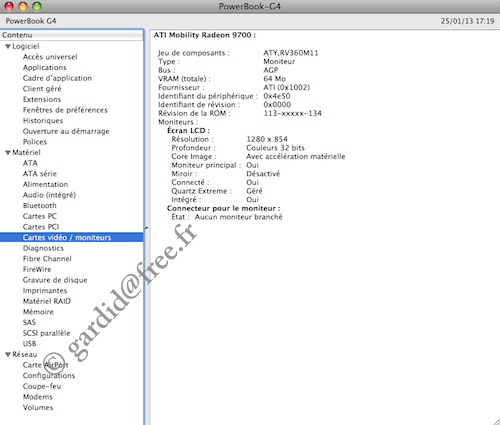Click Avec accélération matérielle text
The image size is (500, 425).
coord(296,157)
